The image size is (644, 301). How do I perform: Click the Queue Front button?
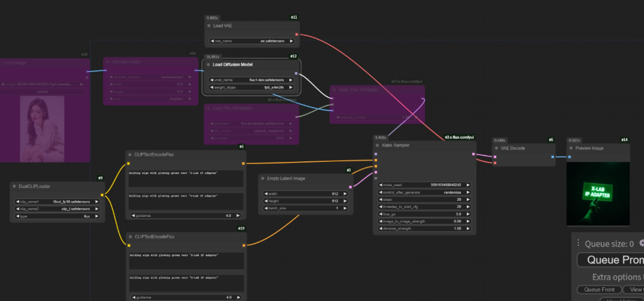(x=599, y=290)
